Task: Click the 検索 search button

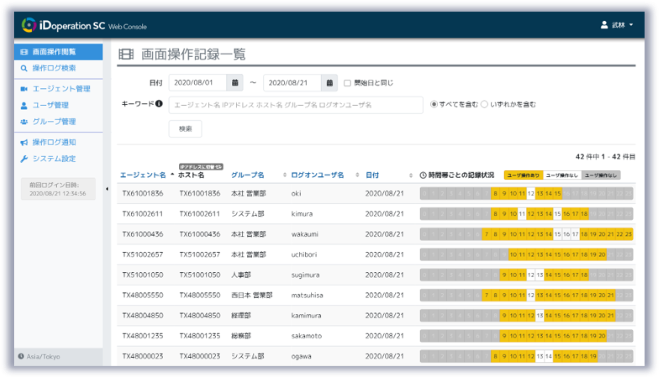Action: coord(185,129)
